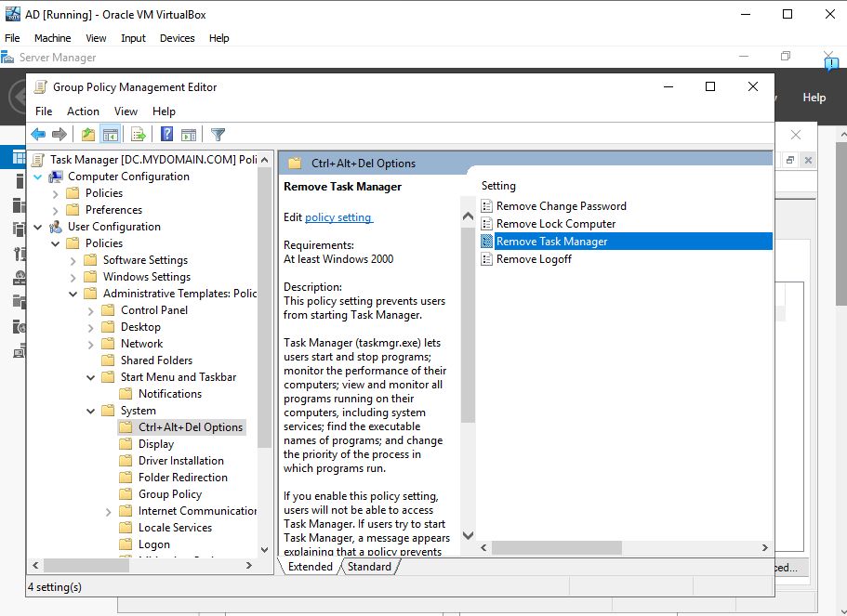Go up one level using the toolbar folder icon
Viewport: 847px width, 616px height.
tap(88, 134)
